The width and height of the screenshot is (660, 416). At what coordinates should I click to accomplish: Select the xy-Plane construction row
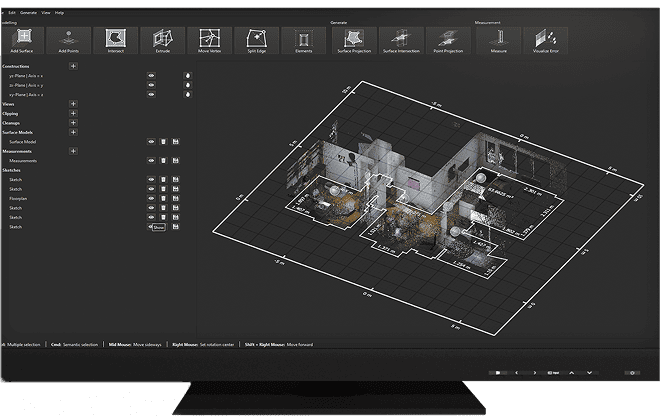click(26, 95)
